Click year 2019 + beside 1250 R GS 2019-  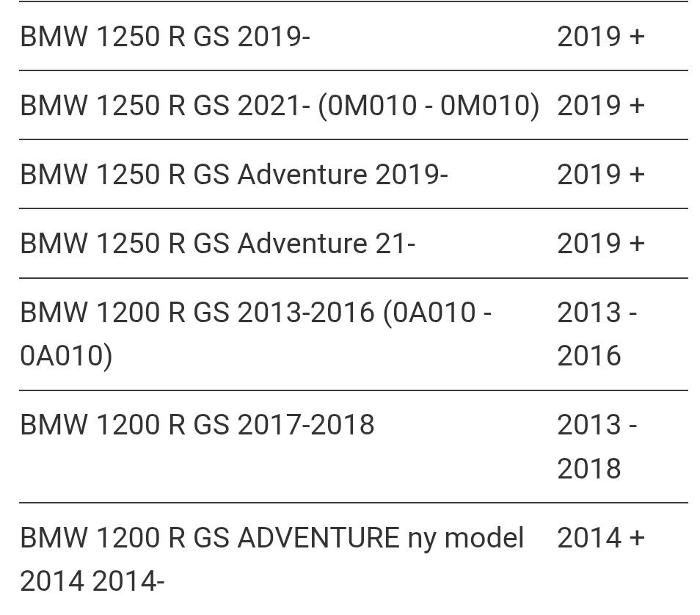[x=601, y=36]
